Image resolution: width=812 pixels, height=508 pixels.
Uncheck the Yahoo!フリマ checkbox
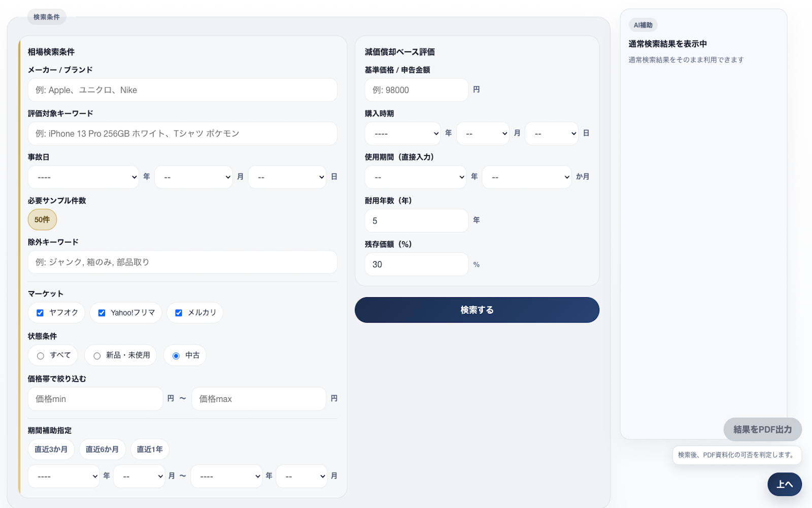coord(101,313)
